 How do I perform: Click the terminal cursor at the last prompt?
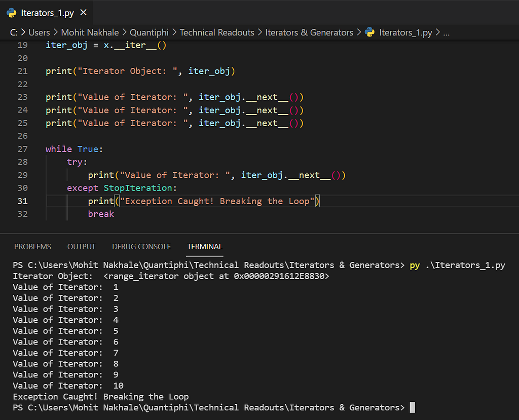tap(412, 407)
